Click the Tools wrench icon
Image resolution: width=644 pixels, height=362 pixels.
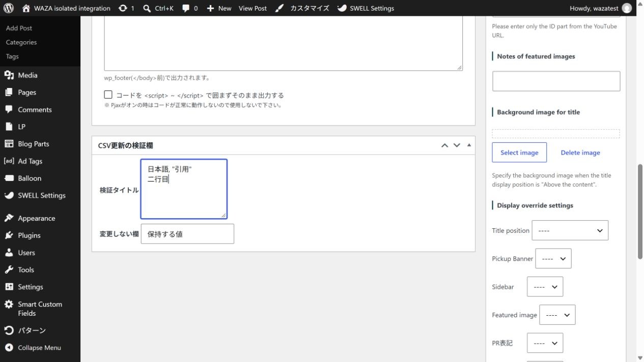(9, 270)
